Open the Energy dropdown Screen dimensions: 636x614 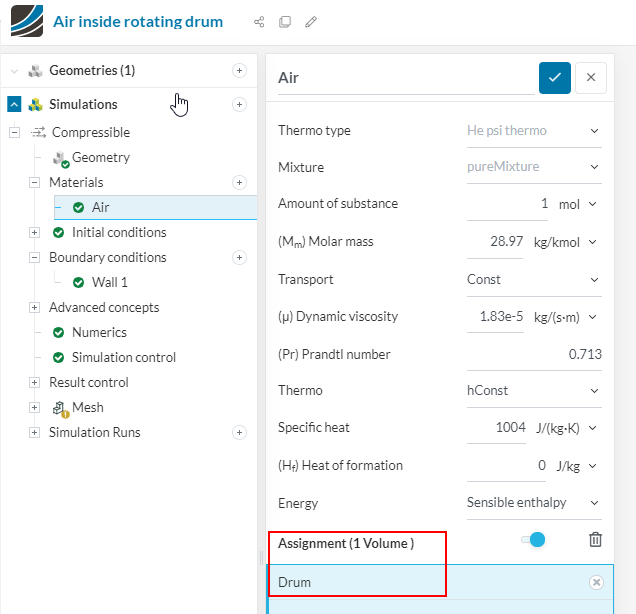(x=533, y=502)
